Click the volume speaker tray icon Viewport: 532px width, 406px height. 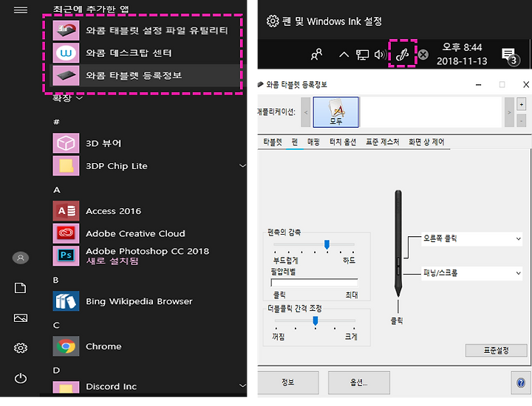pos(381,54)
